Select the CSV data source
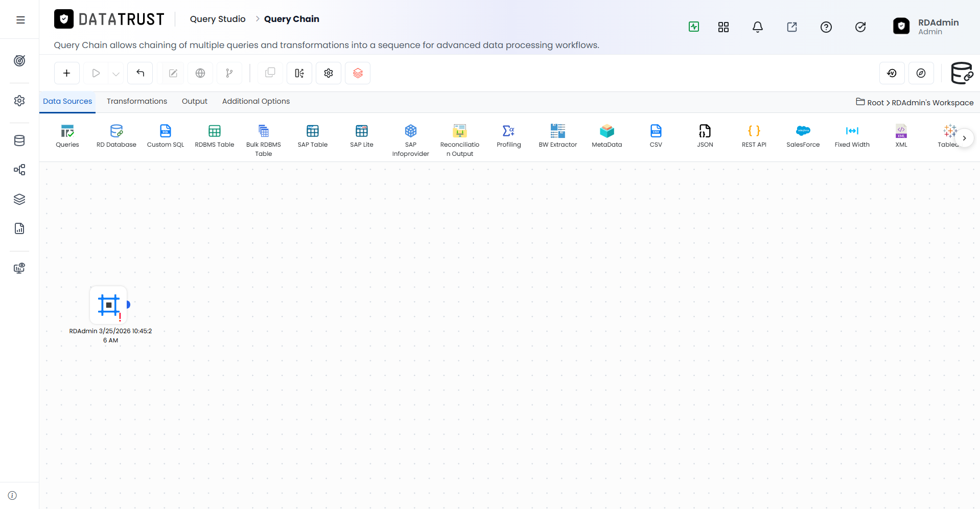The width and height of the screenshot is (980, 509). pos(656,136)
